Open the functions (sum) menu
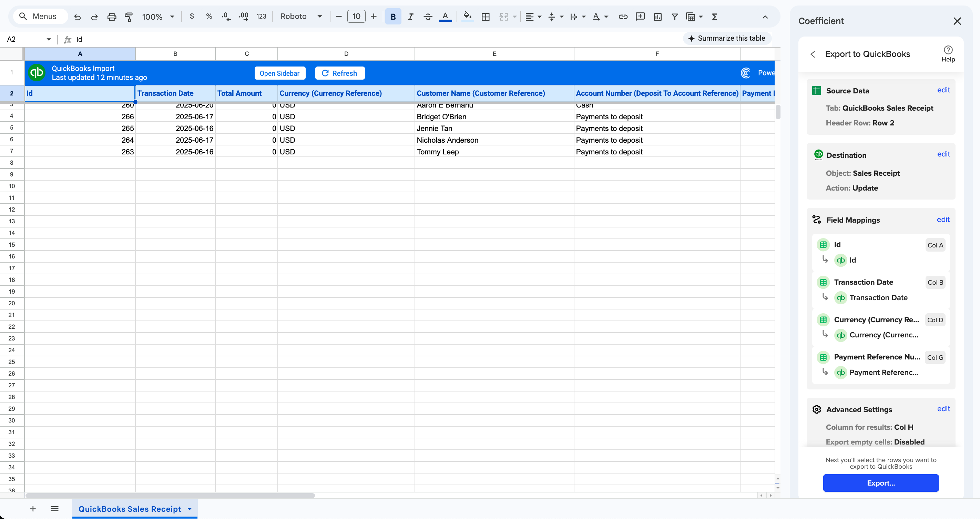Image resolution: width=980 pixels, height=519 pixels. click(x=715, y=16)
